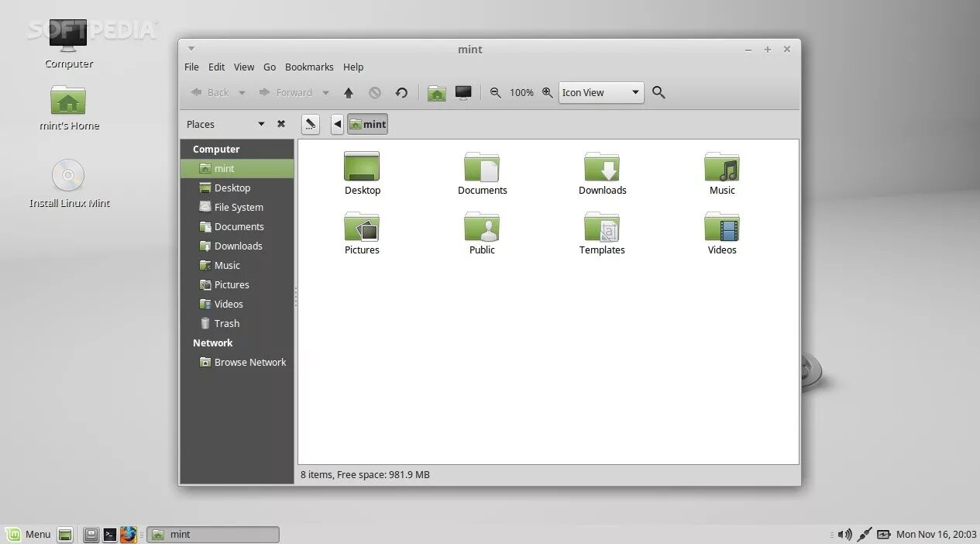Image resolution: width=980 pixels, height=544 pixels.
Task: Open the Mint Menu button
Action: [29, 535]
